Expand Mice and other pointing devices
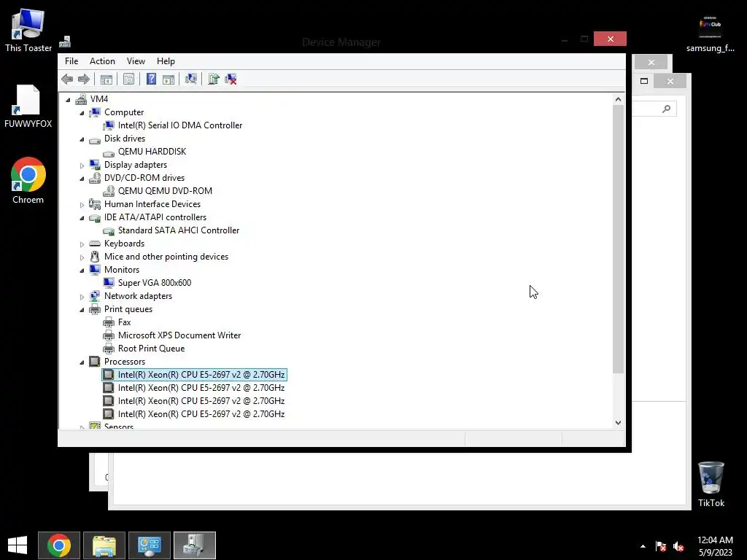Screen dimensions: 747x560 (x=82, y=257)
